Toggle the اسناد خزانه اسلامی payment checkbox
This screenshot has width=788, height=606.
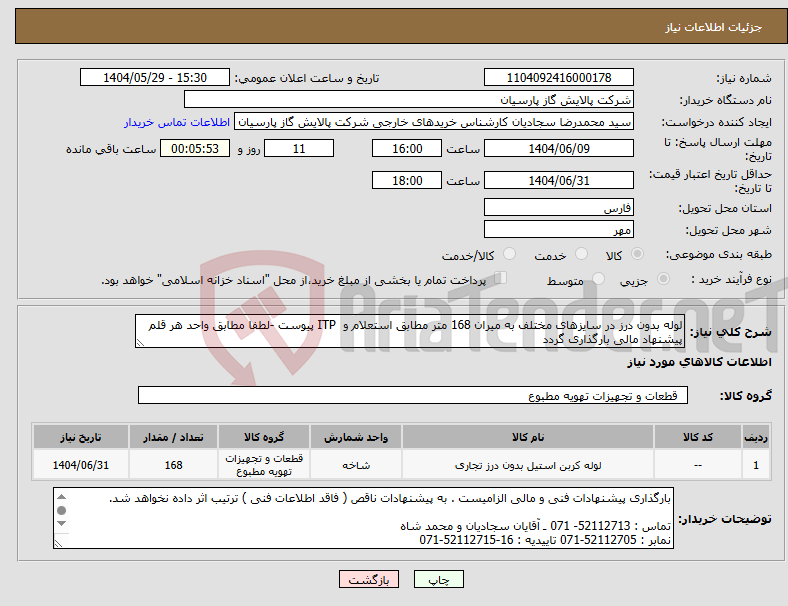(501, 277)
